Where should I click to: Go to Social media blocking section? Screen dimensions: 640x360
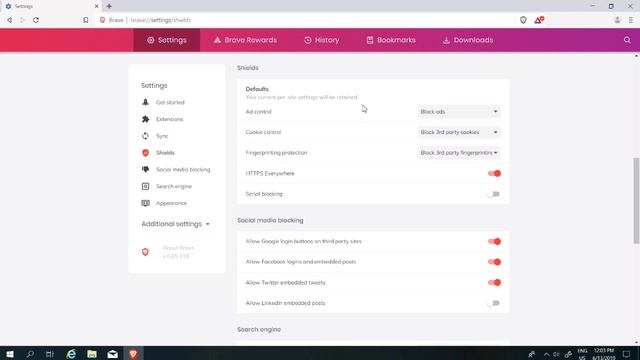(x=183, y=169)
